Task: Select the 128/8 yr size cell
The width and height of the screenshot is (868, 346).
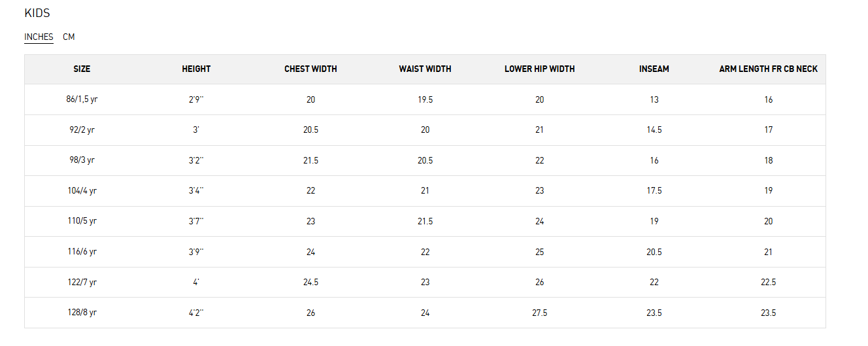Action: click(82, 313)
